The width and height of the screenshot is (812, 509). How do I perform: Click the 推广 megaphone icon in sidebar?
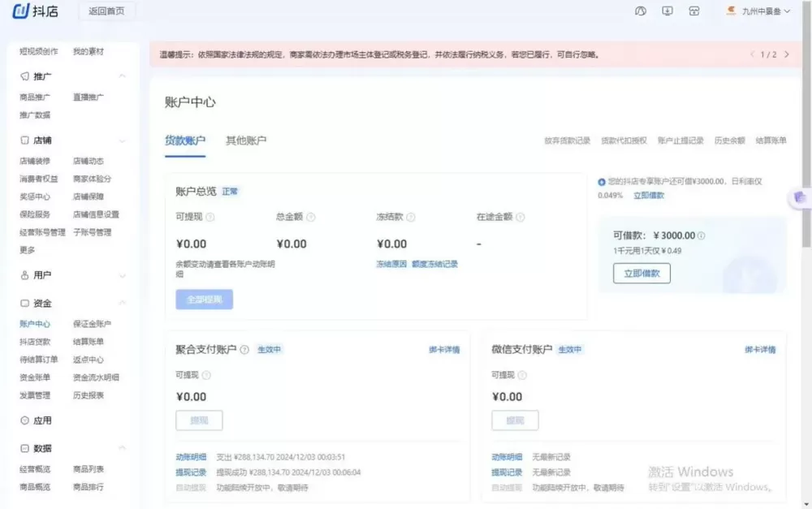pyautogui.click(x=24, y=76)
